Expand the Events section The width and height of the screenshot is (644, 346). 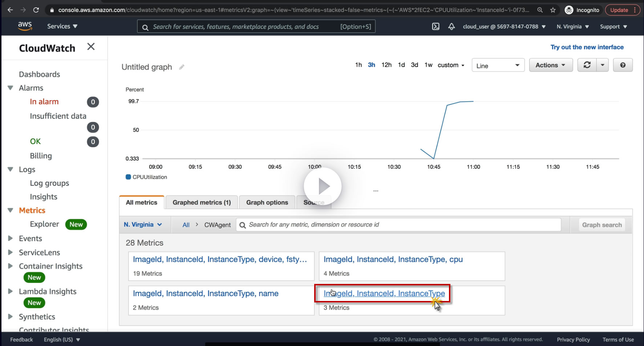pos(10,239)
